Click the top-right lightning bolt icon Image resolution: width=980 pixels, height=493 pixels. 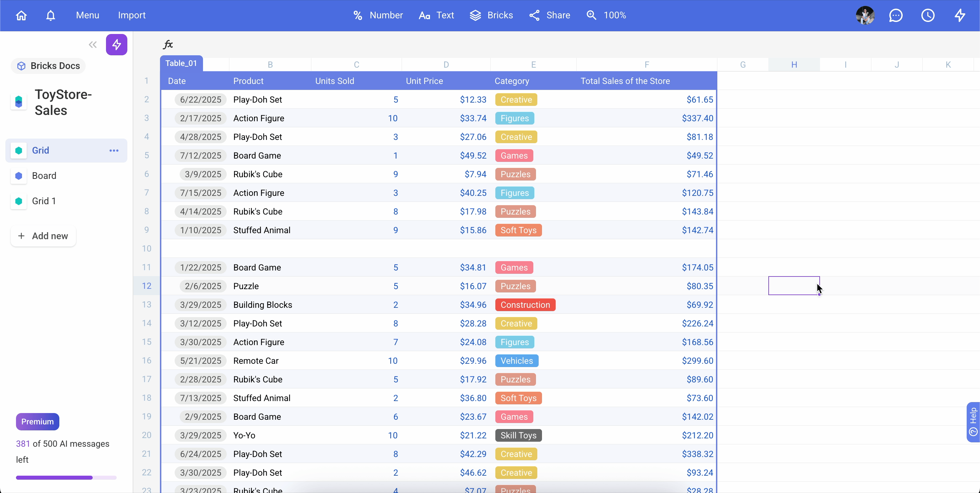pos(960,16)
